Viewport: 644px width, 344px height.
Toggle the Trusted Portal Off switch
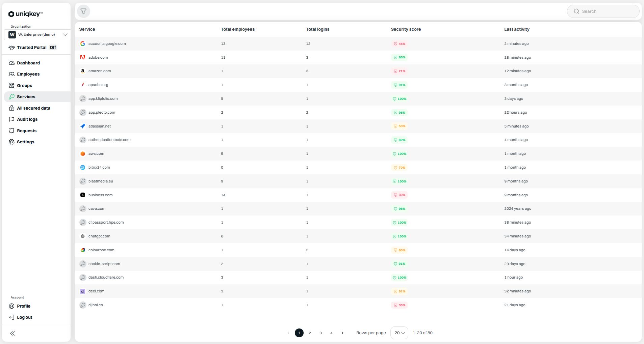point(53,48)
